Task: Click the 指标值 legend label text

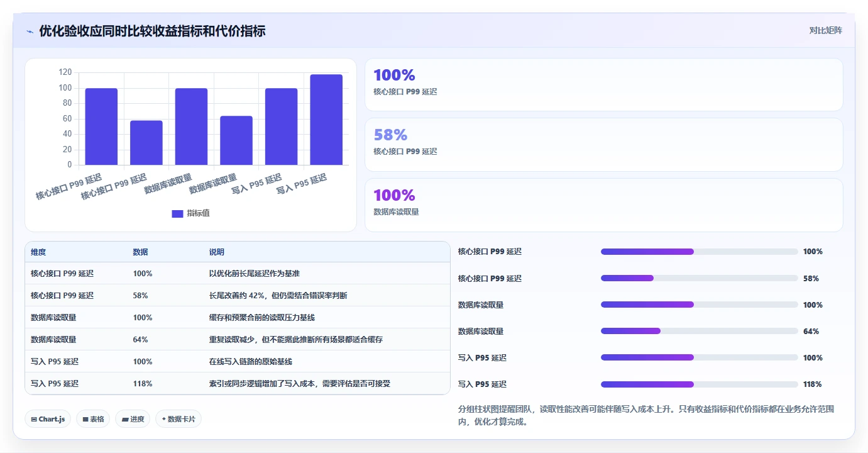Action: [x=198, y=213]
